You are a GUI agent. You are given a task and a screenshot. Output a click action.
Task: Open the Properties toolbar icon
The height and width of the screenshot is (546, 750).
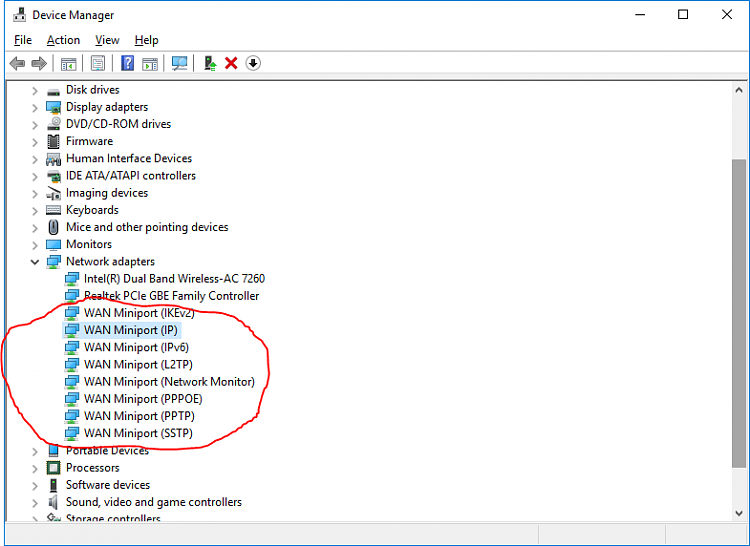click(98, 63)
